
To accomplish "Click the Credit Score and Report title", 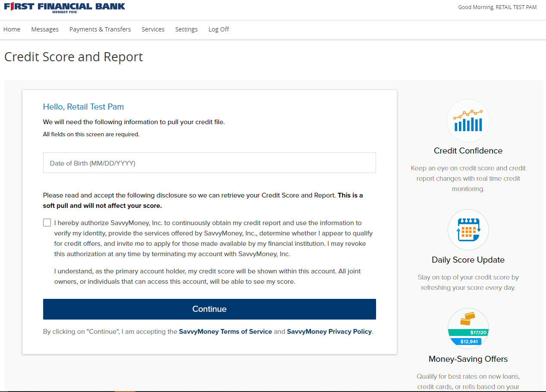I will pos(74,57).
